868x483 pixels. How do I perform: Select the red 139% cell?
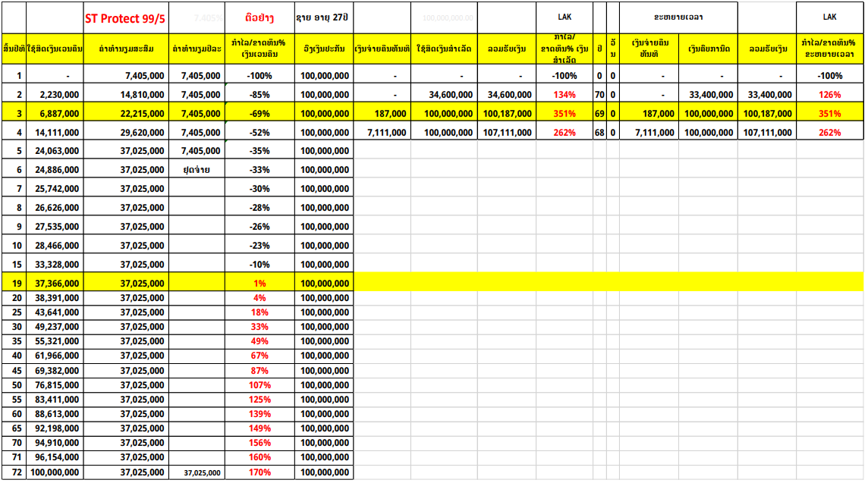[x=259, y=414]
